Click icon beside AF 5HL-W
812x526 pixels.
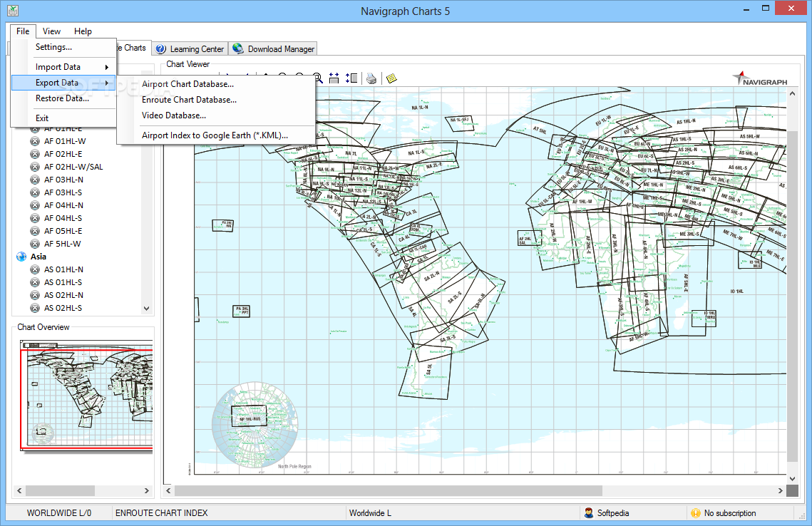point(35,244)
